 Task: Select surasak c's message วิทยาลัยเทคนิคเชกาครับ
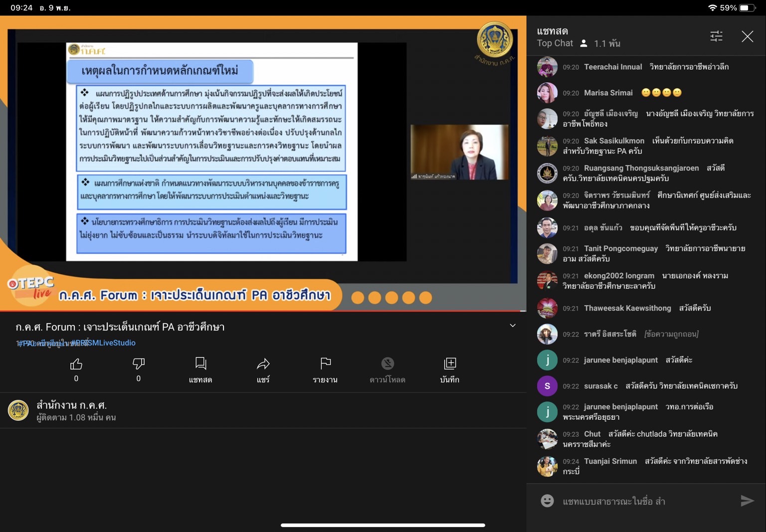tap(646, 386)
